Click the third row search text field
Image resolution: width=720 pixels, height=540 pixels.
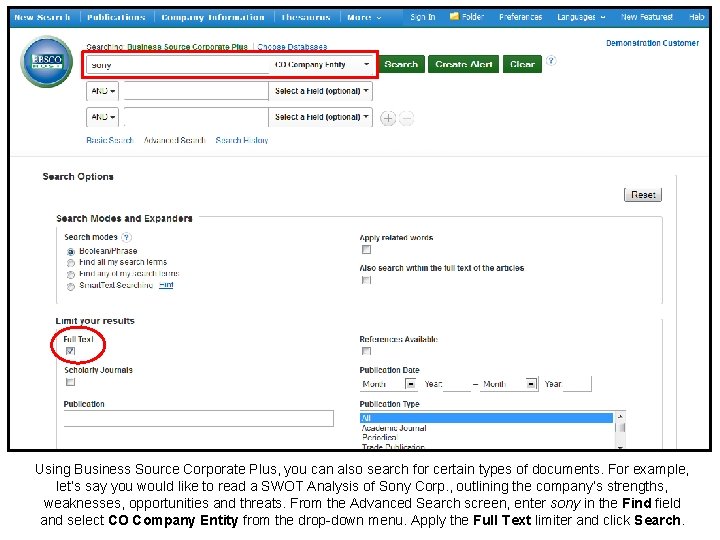(196, 117)
